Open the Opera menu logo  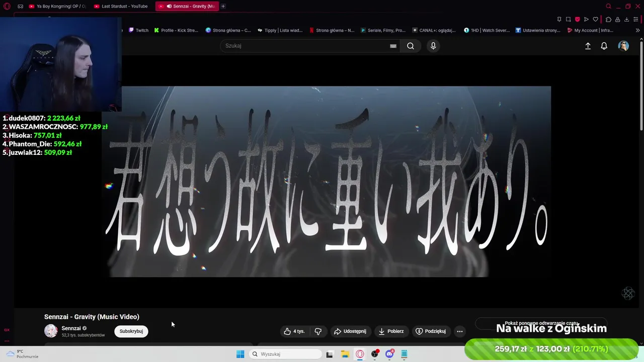point(7,6)
